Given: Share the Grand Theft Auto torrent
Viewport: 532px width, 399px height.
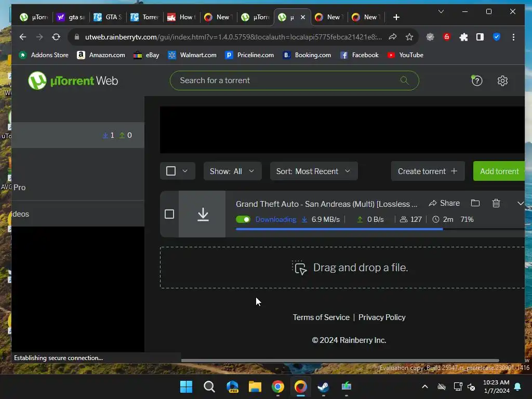Looking at the screenshot, I should pos(444,203).
